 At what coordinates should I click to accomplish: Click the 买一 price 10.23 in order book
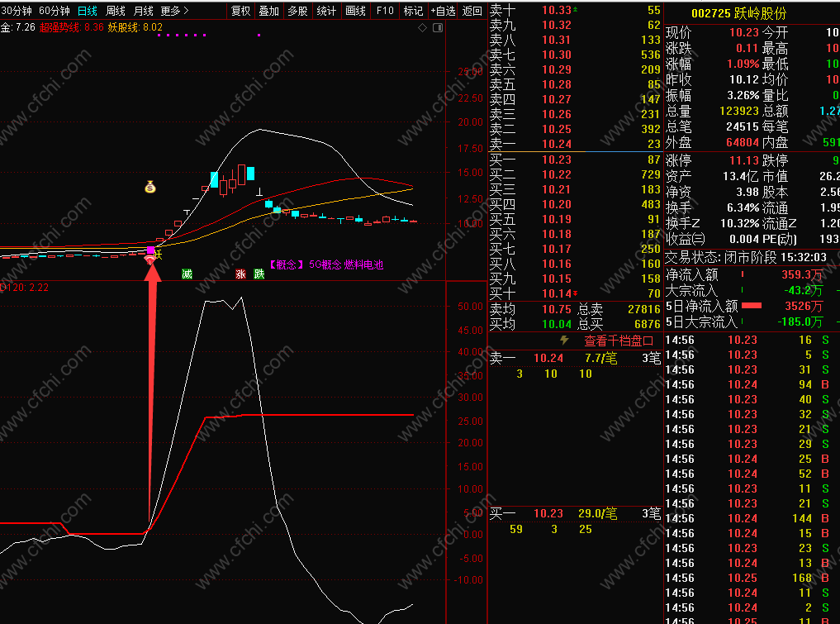556,160
